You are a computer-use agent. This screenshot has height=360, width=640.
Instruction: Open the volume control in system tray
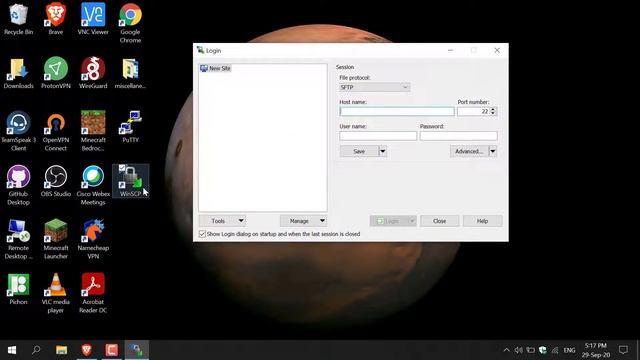coord(518,350)
